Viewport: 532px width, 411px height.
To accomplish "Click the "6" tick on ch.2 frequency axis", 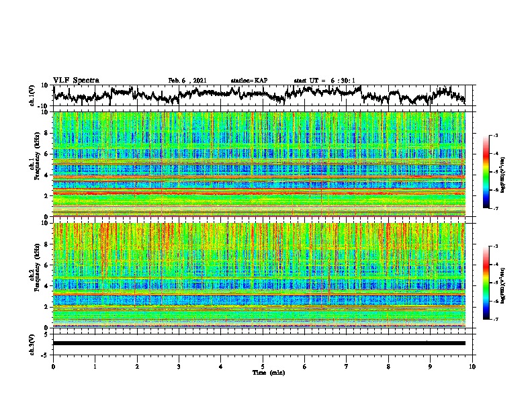I will click(x=46, y=265).
